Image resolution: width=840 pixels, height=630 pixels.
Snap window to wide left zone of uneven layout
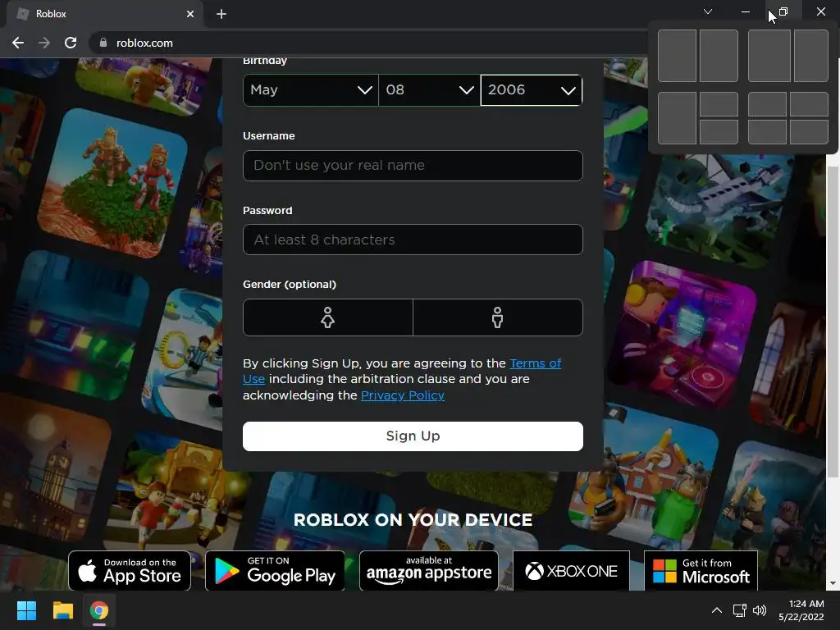(x=769, y=56)
